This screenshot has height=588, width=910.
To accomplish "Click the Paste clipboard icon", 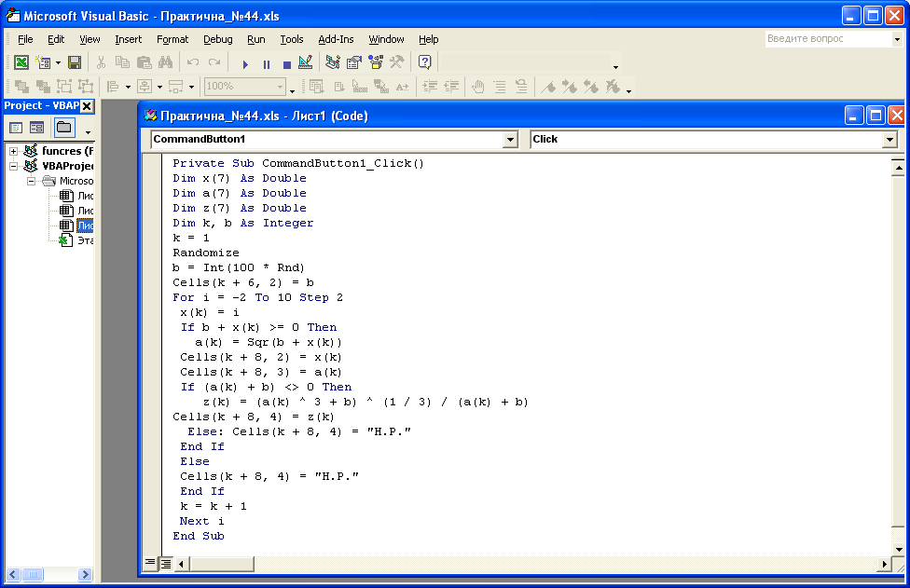I will pyautogui.click(x=144, y=62).
